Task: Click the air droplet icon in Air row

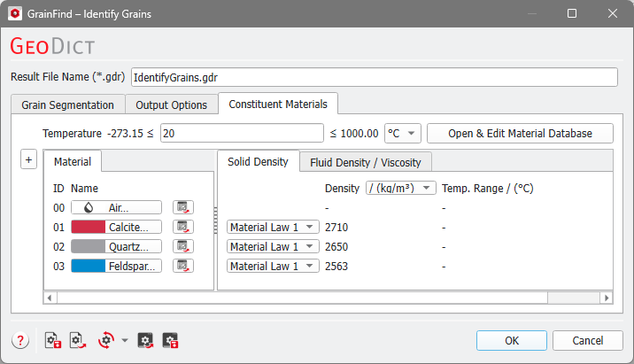Action: point(89,207)
